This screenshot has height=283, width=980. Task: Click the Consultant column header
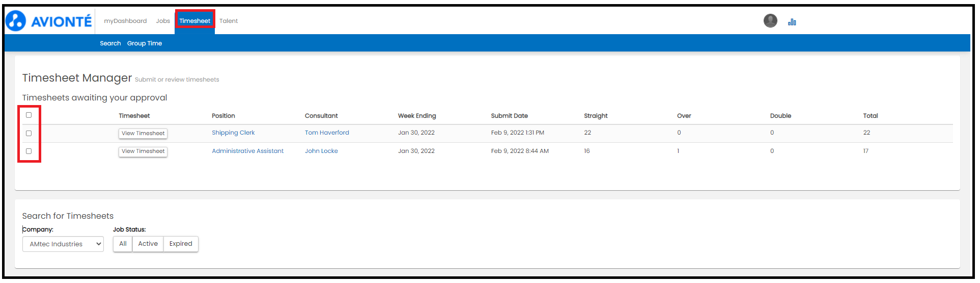(x=321, y=116)
